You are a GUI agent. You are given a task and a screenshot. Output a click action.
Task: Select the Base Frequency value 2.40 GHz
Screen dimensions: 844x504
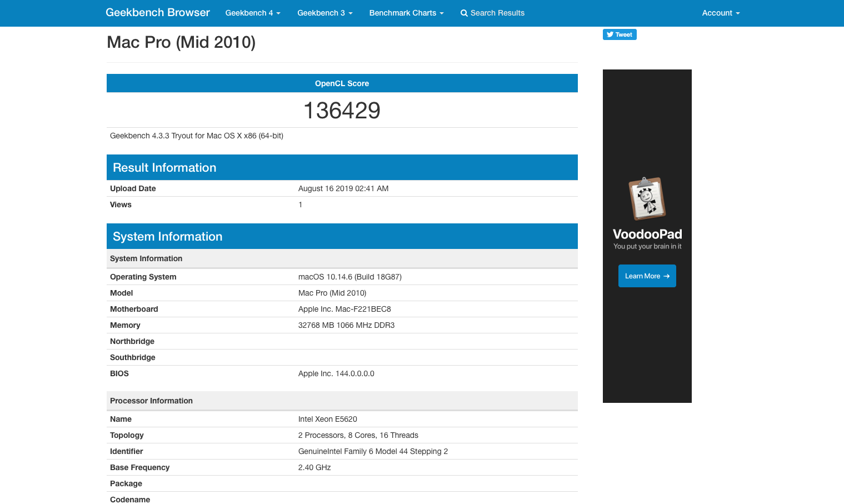click(x=314, y=467)
